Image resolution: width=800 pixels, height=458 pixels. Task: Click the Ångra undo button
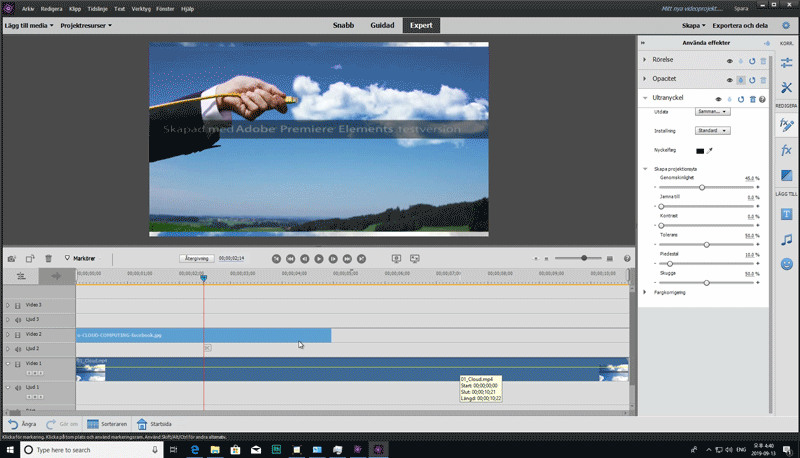point(22,424)
